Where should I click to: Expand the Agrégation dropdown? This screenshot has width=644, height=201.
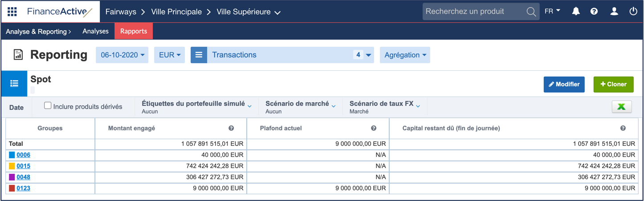coord(404,55)
